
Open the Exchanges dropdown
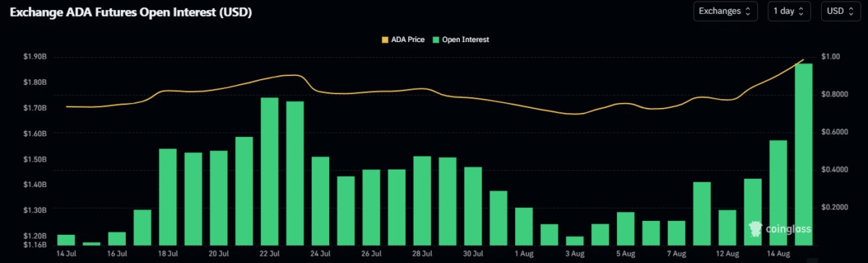726,12
